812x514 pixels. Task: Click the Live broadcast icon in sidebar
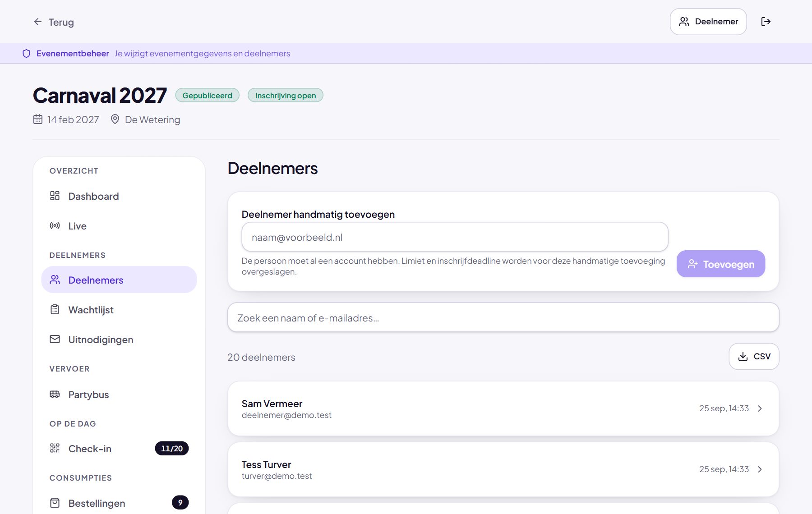coord(55,225)
